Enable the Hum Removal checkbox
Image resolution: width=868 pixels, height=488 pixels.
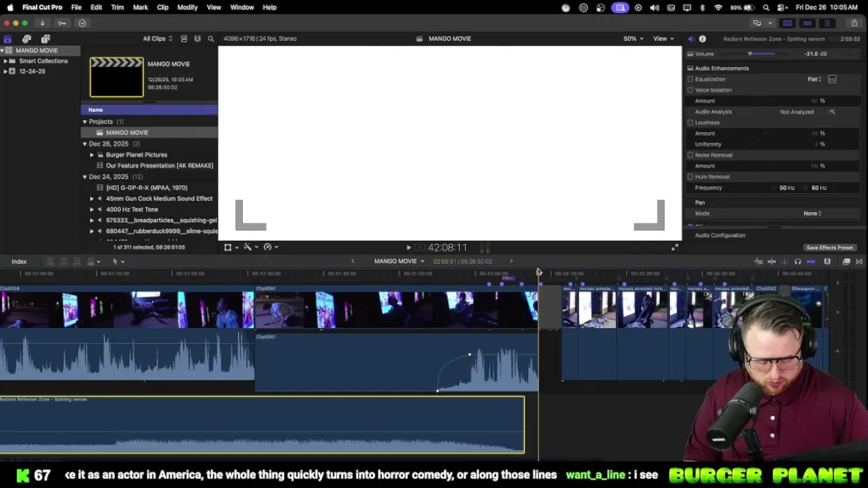(690, 177)
